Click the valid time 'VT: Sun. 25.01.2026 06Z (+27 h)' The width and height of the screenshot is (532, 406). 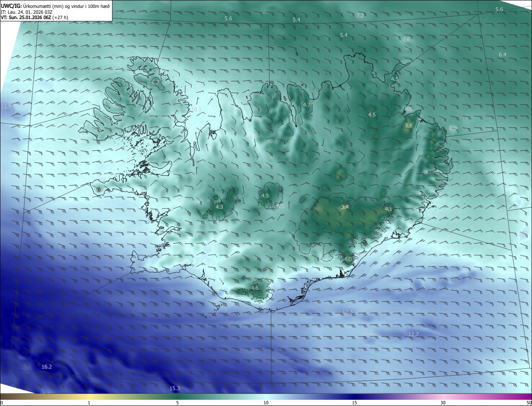[x=34, y=17]
